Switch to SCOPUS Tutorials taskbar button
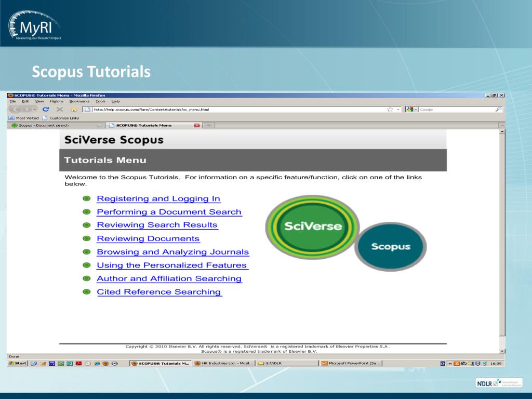Viewport: 532px width, 399px height. click(160, 363)
